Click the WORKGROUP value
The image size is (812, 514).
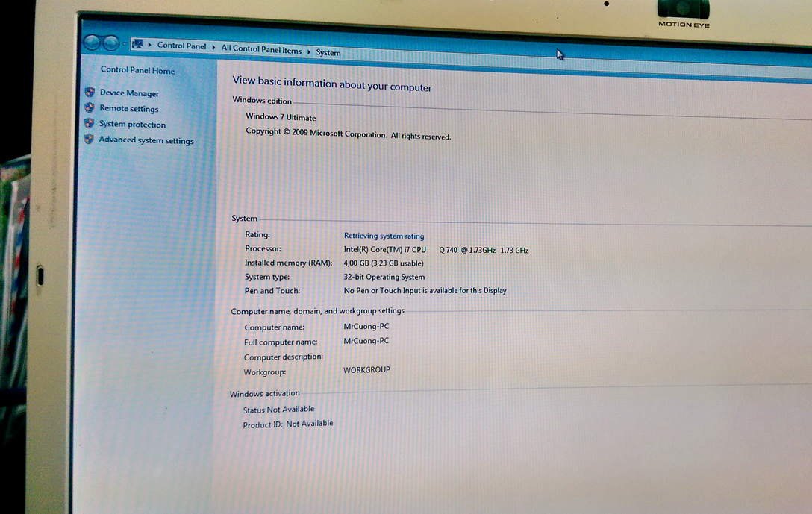pyautogui.click(x=366, y=370)
